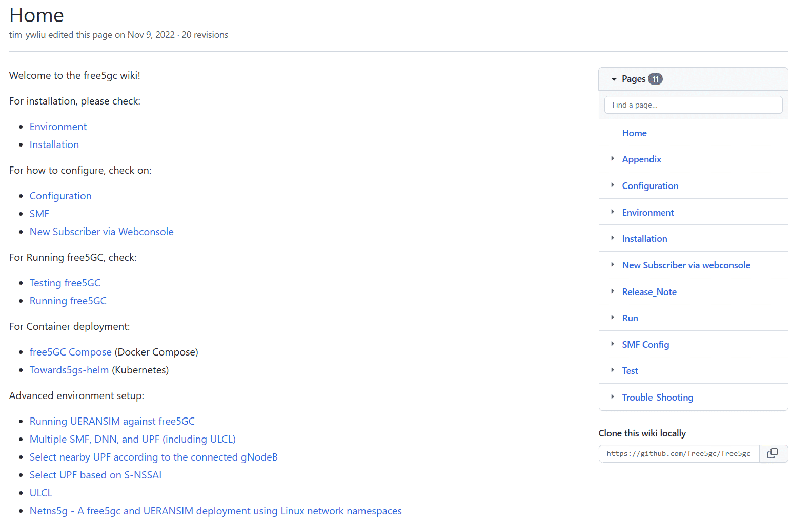Open the Run page in sidebar
The height and width of the screenshot is (522, 812).
click(630, 318)
